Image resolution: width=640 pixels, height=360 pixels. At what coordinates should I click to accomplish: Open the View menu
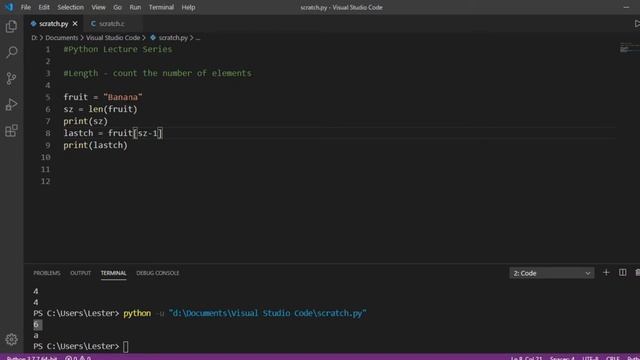click(98, 7)
